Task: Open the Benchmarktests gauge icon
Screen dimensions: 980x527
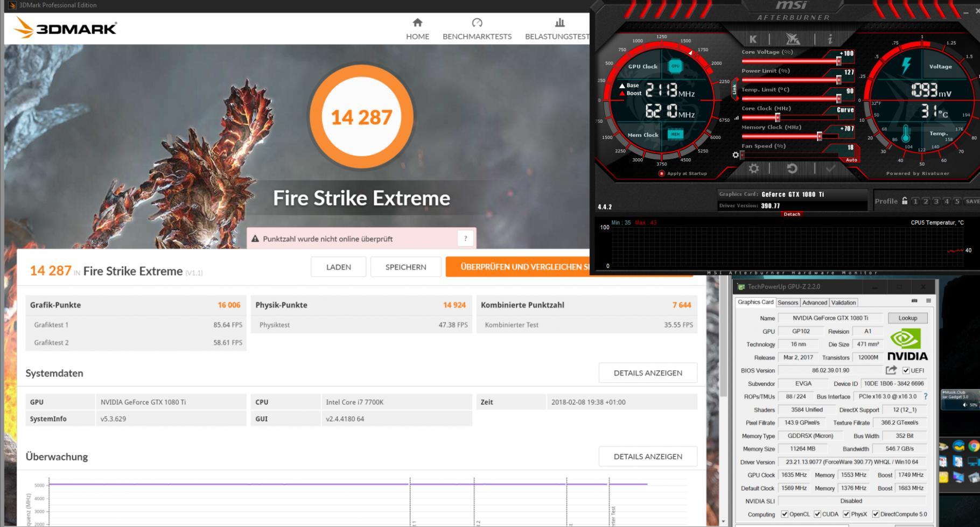Action: point(477,23)
